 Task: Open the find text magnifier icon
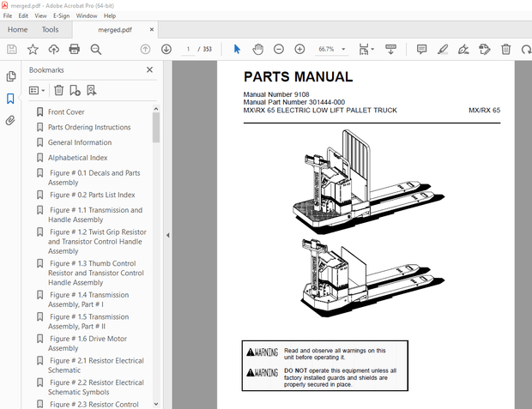[96, 50]
